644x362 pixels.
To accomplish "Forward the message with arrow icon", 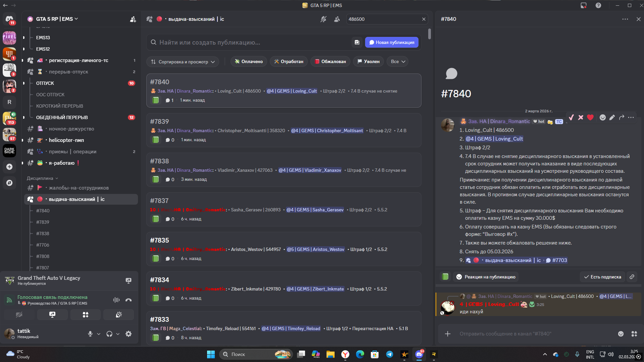I will tap(622, 117).
